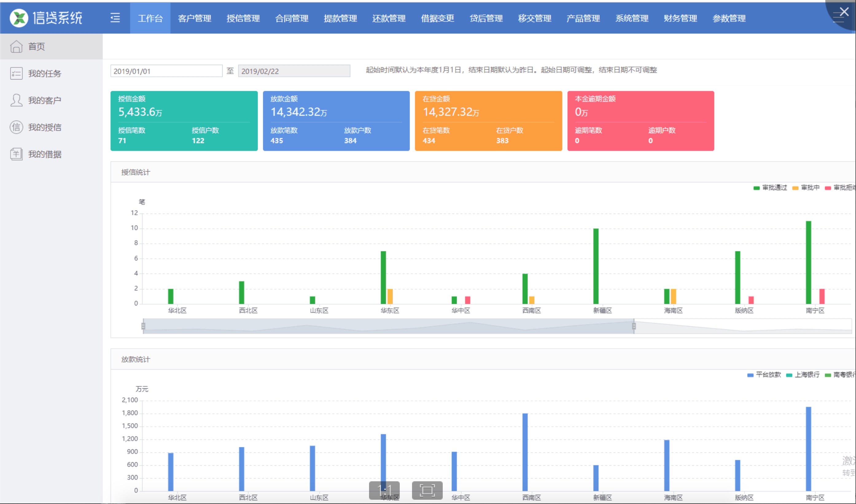
Task: Switch to the 工作台 tab
Action: point(150,18)
